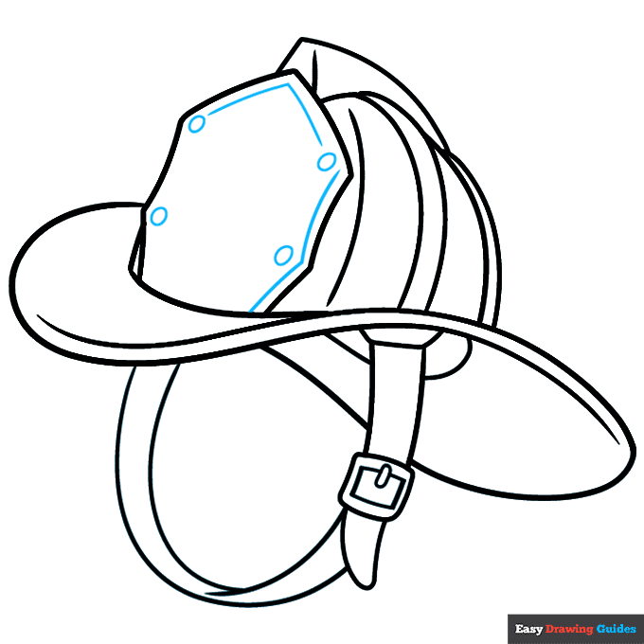Click the bottom blue rivet on shield

[x=283, y=255]
